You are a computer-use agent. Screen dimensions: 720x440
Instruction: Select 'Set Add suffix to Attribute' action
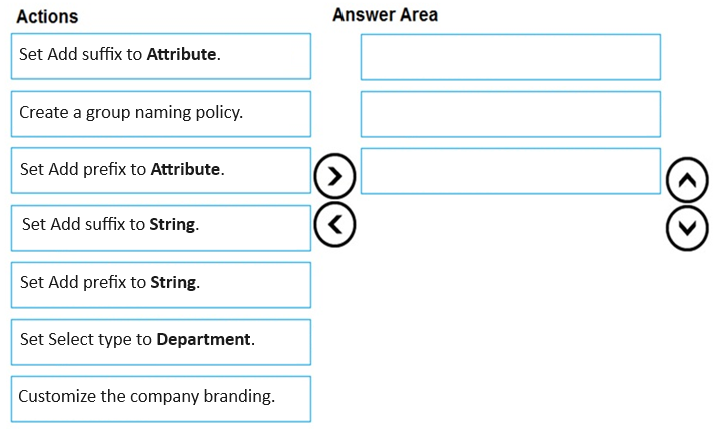coord(161,55)
